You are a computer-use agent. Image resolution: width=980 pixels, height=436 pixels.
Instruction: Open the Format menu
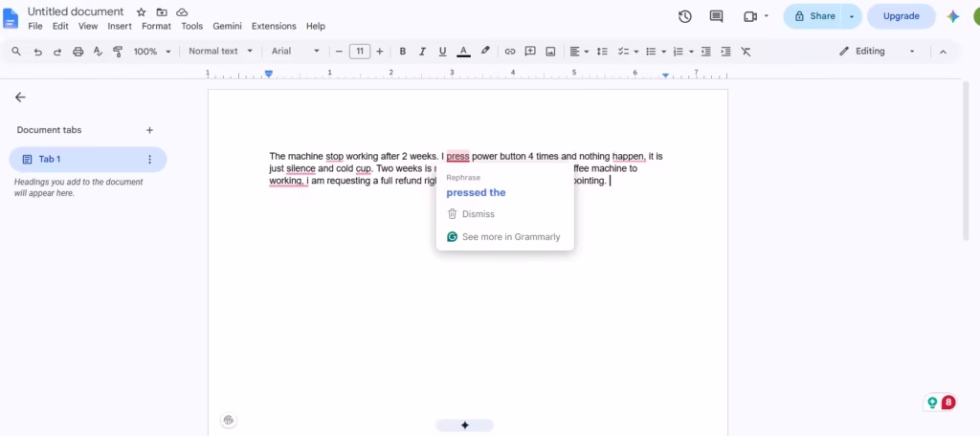click(156, 26)
